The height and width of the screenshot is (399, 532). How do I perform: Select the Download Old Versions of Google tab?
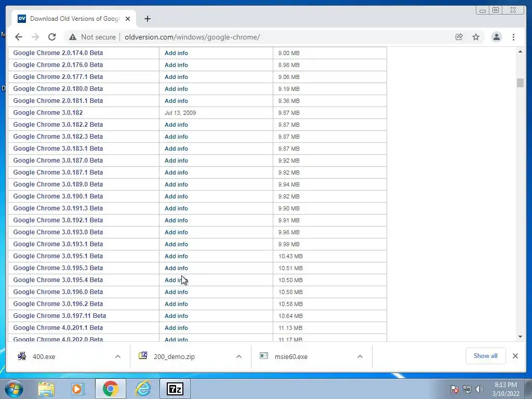coord(74,19)
